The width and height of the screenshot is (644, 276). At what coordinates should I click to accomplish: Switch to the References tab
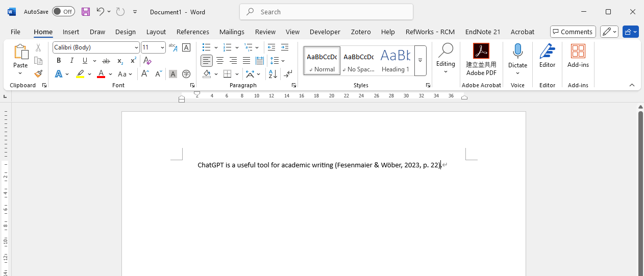[x=192, y=32]
